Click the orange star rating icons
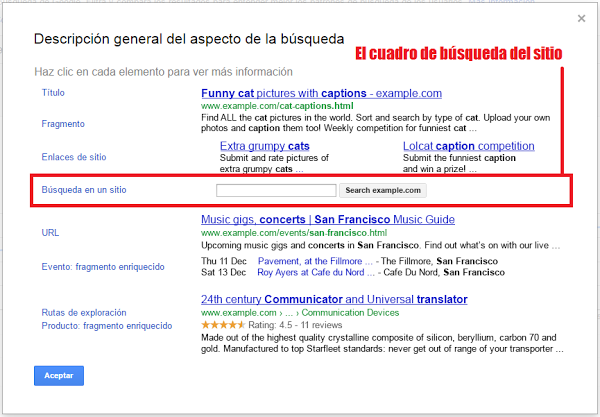 point(222,325)
